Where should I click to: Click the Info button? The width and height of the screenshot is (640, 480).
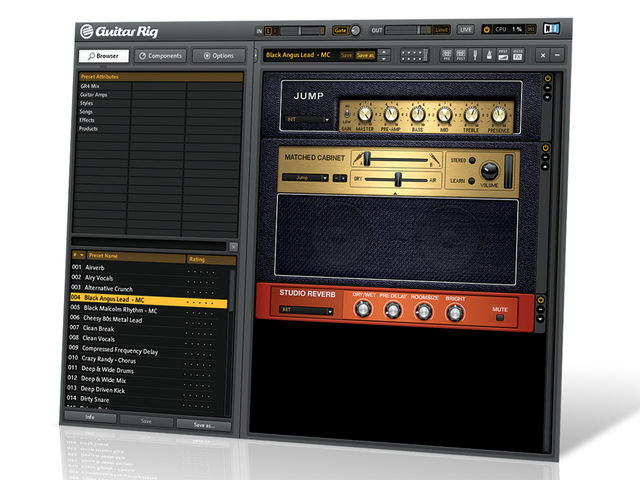point(90,417)
